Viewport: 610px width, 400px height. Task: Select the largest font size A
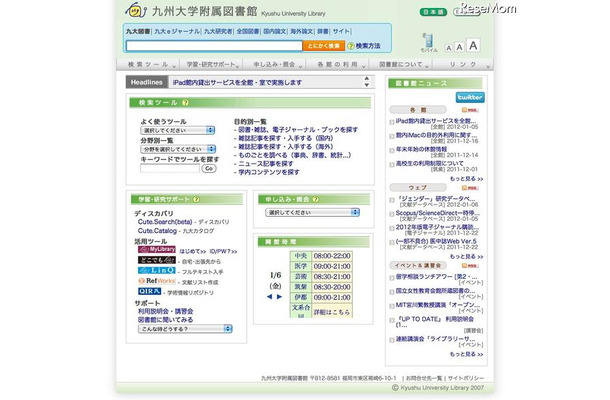click(473, 46)
